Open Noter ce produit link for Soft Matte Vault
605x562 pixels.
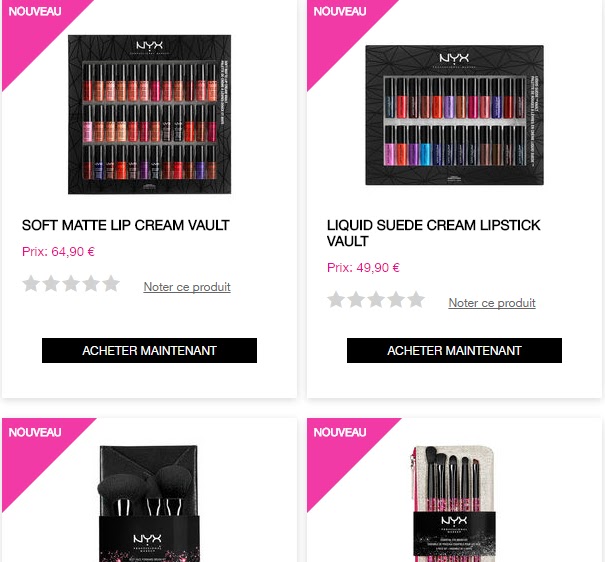coord(187,287)
